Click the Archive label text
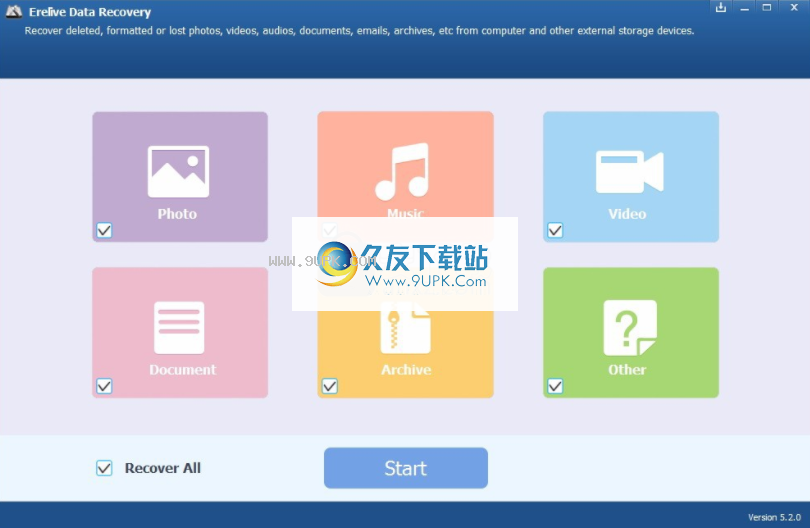The image size is (810, 528). pyautogui.click(x=406, y=370)
